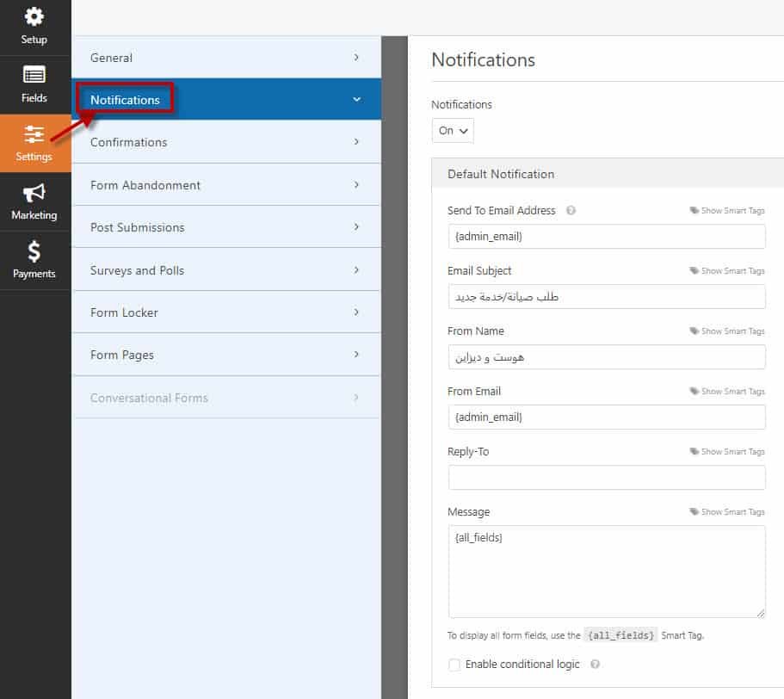Open the Fields panel icon
The height and width of the screenshot is (699, 784).
pos(34,75)
